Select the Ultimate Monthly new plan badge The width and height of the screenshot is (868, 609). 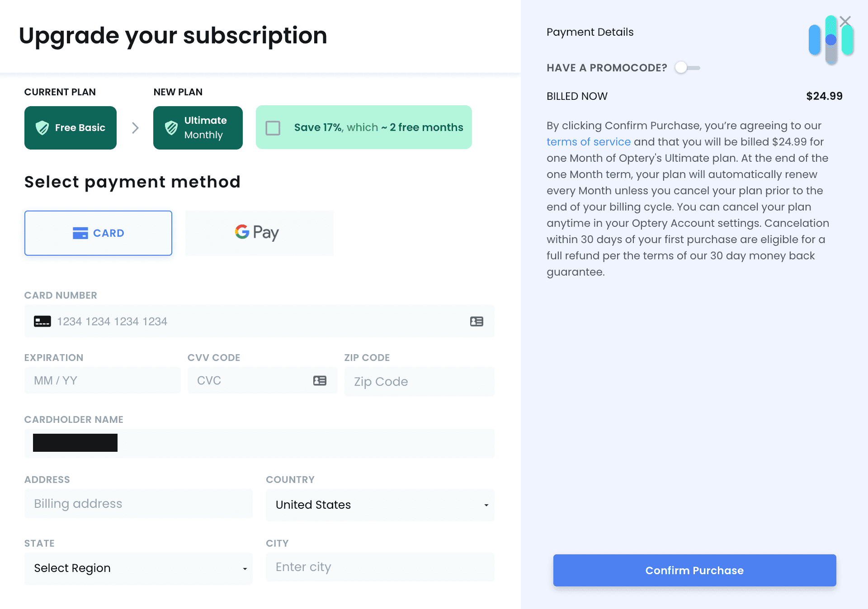pos(198,128)
